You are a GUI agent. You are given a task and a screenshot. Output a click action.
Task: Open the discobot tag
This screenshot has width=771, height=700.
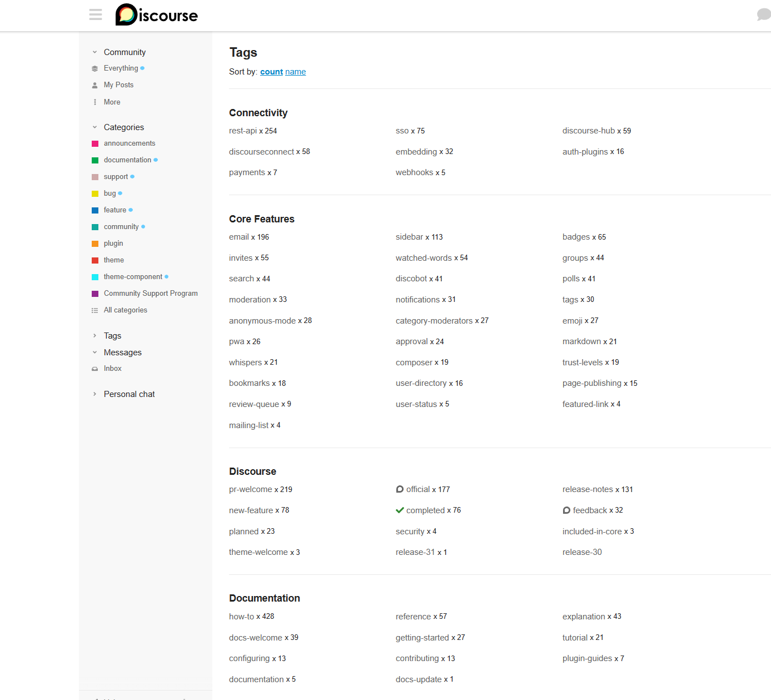(x=411, y=279)
